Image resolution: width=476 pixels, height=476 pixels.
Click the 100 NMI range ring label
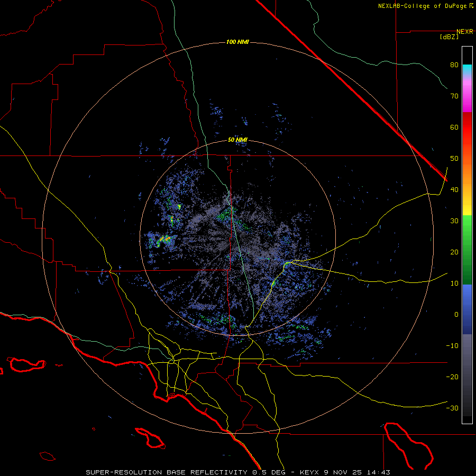[237, 42]
